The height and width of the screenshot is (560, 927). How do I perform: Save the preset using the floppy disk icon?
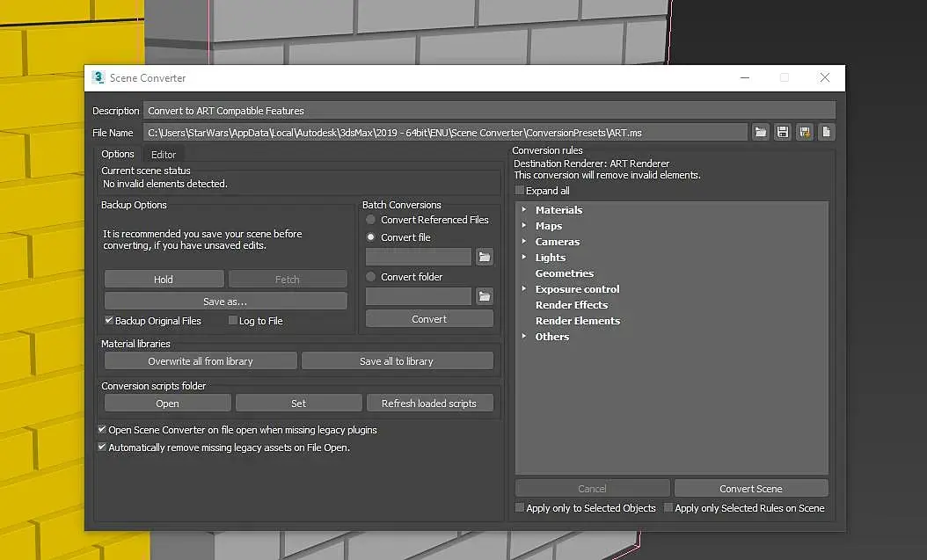pos(782,133)
